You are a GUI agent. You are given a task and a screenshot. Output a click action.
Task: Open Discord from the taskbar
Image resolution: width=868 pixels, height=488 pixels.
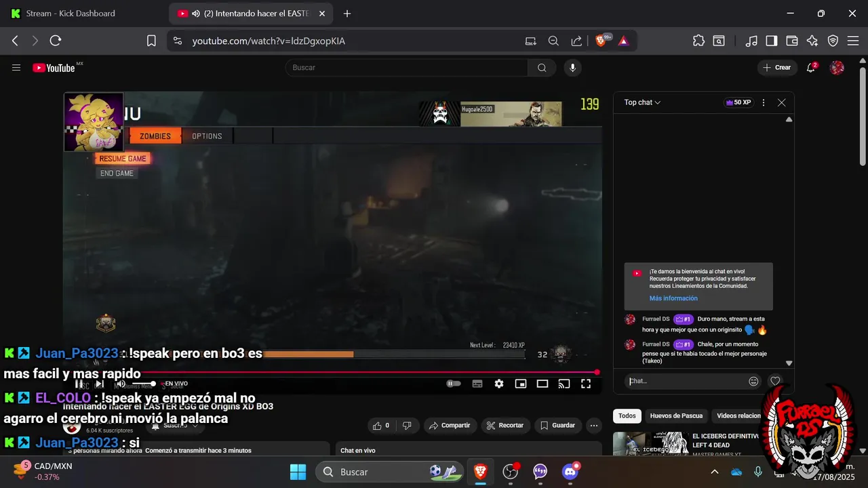[x=570, y=472]
